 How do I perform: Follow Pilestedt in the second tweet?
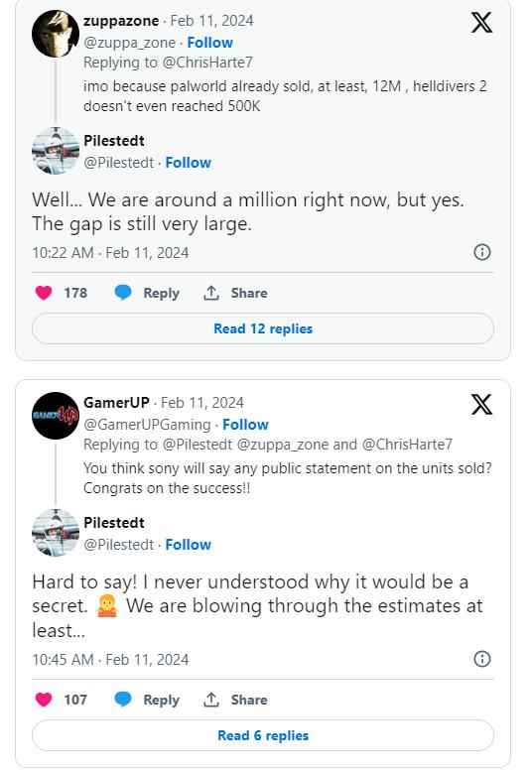188,544
